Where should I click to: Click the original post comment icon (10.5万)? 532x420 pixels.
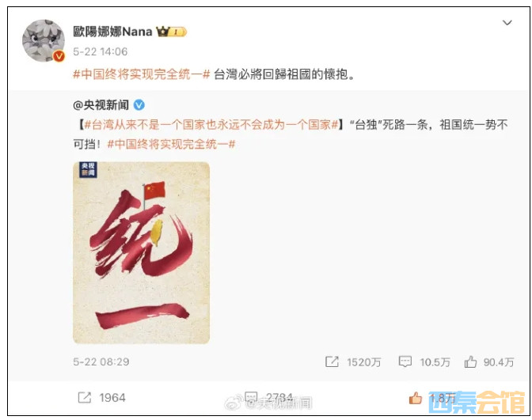click(x=405, y=361)
